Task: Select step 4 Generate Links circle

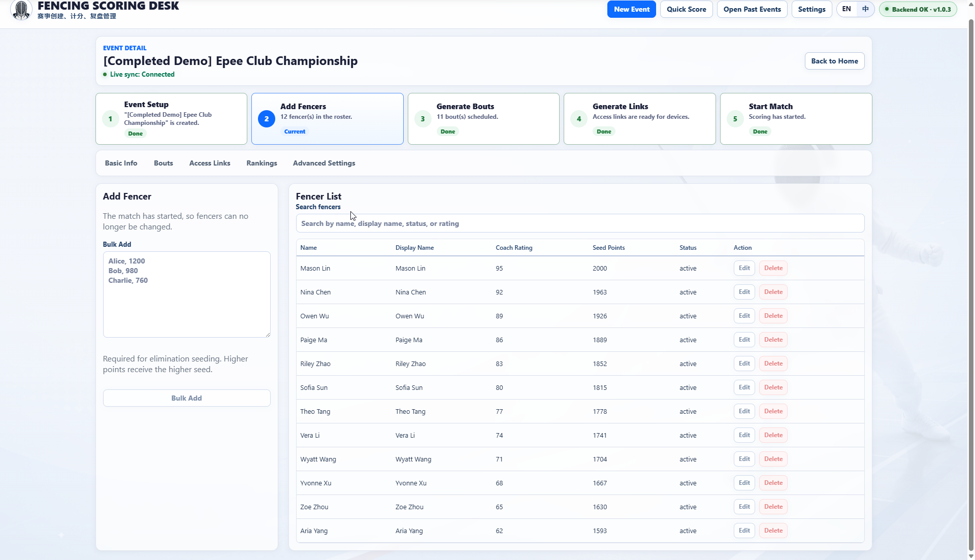Action: [579, 119]
